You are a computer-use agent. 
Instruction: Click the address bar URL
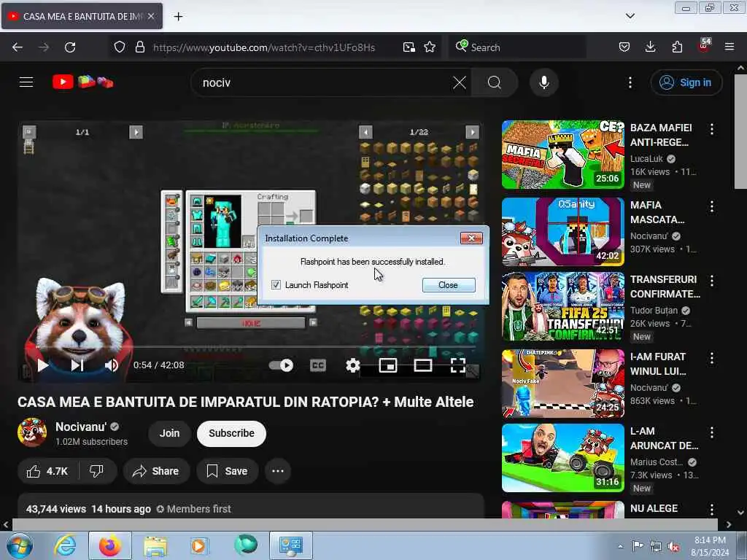264,47
